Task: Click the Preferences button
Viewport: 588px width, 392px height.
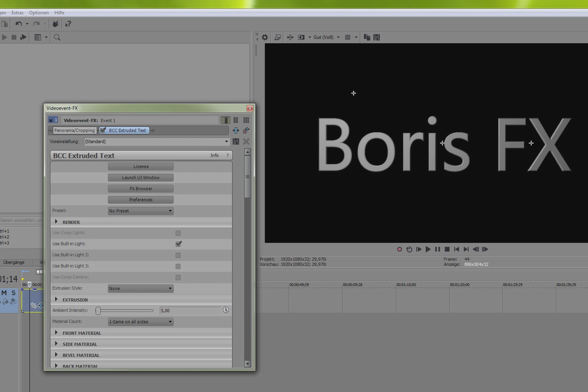Action: [x=141, y=199]
